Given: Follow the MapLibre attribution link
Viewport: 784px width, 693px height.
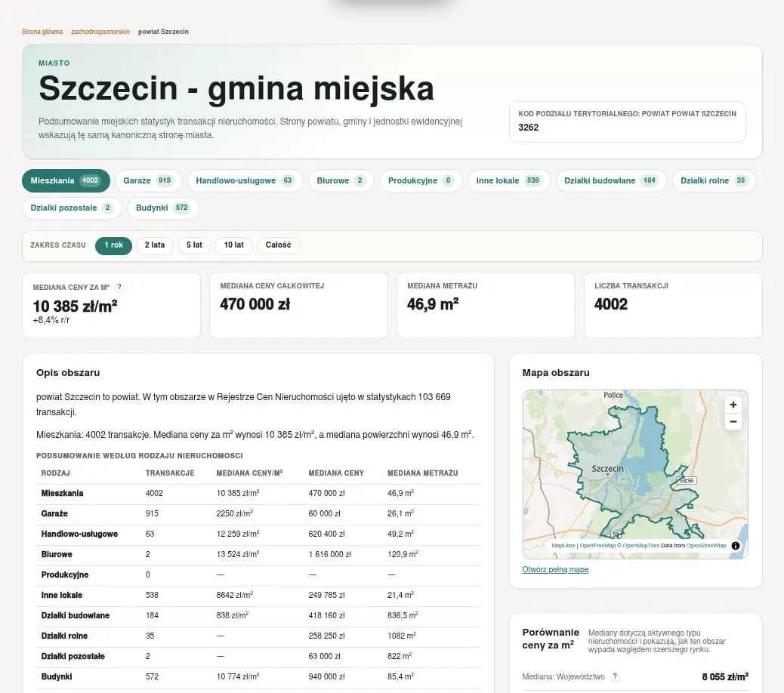Looking at the screenshot, I should [563, 546].
